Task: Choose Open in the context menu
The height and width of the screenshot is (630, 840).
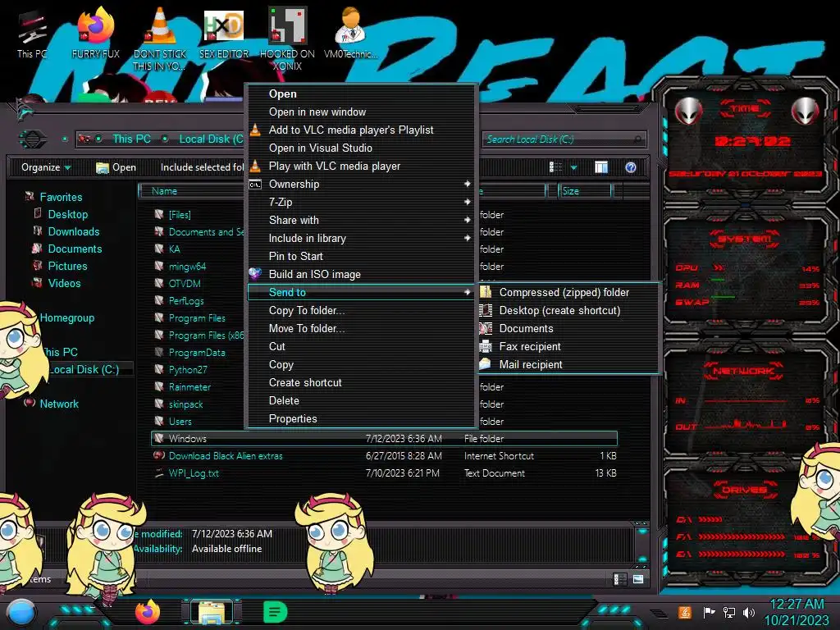Action: tap(361, 94)
